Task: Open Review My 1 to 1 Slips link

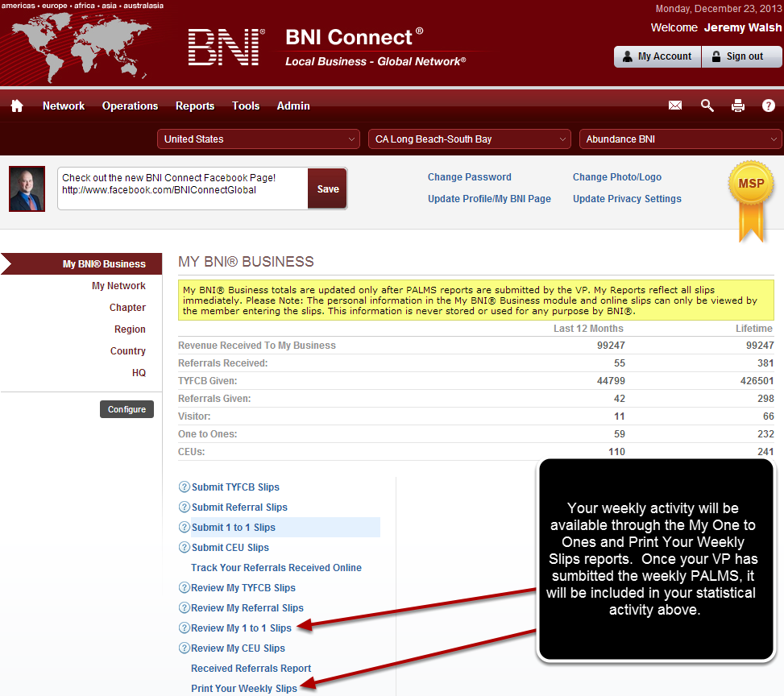Action: coord(241,628)
